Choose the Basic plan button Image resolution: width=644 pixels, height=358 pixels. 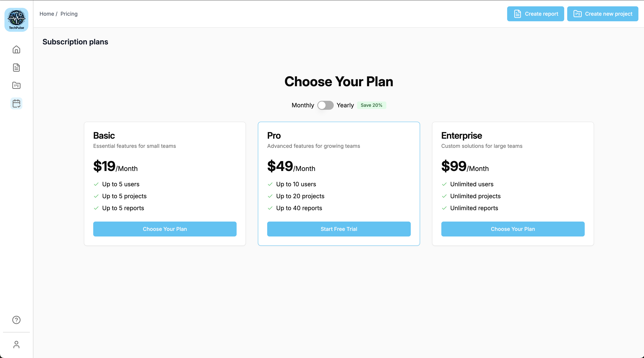pos(165,229)
